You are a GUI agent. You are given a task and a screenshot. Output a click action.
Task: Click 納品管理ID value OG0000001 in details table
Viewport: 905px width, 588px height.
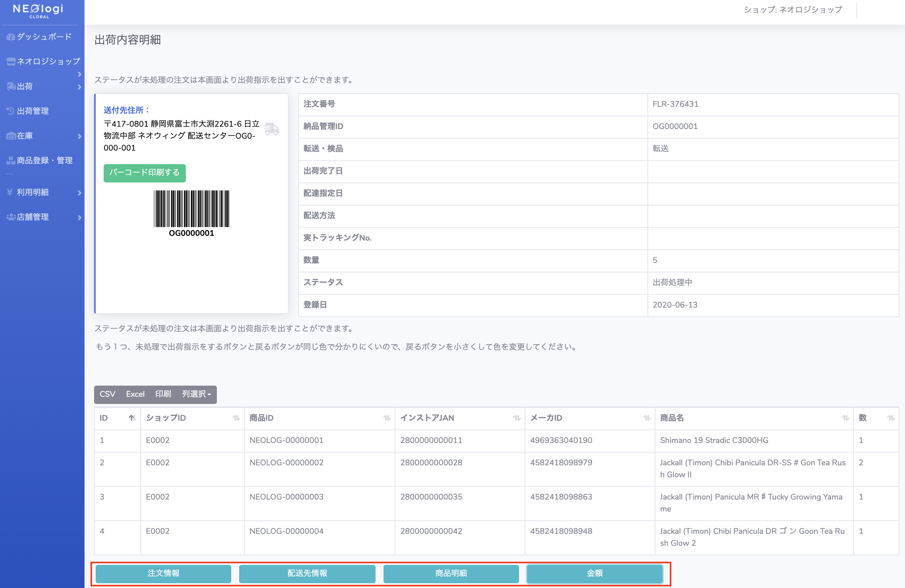click(x=675, y=127)
